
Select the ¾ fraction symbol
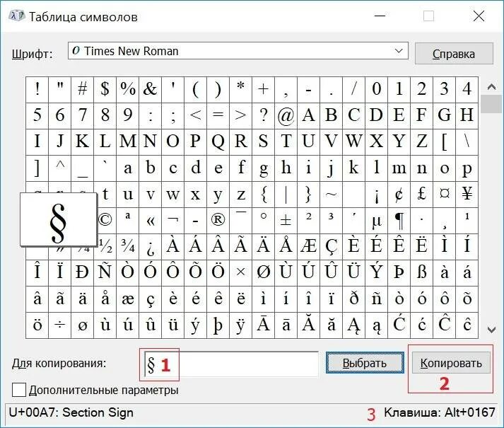[x=128, y=247]
